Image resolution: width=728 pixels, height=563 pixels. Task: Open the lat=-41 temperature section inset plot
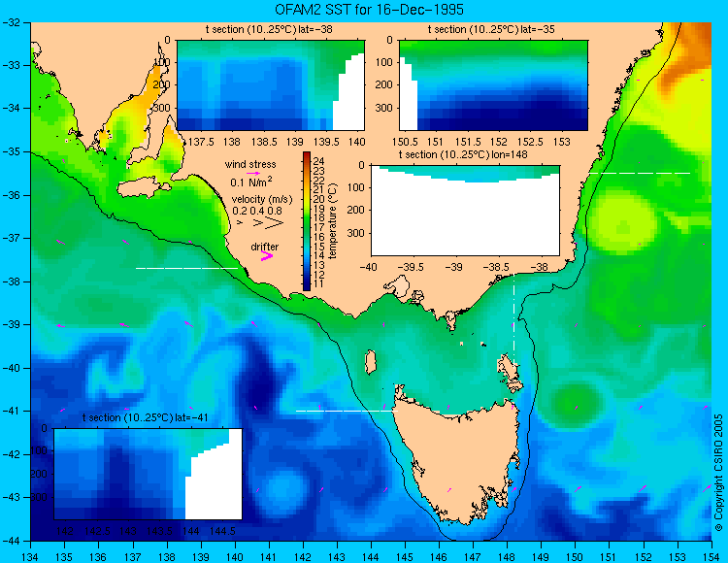149,474
